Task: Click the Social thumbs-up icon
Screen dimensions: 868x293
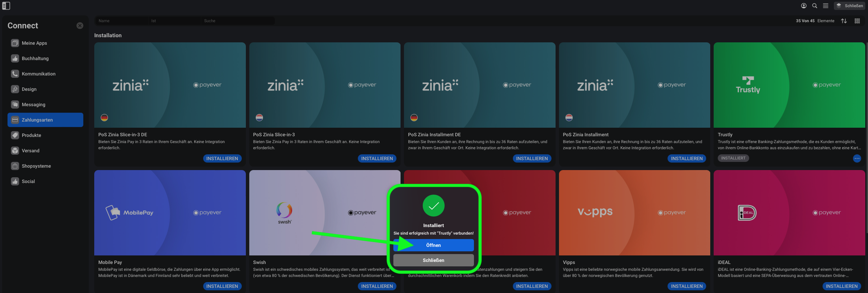Action: pyautogui.click(x=15, y=181)
